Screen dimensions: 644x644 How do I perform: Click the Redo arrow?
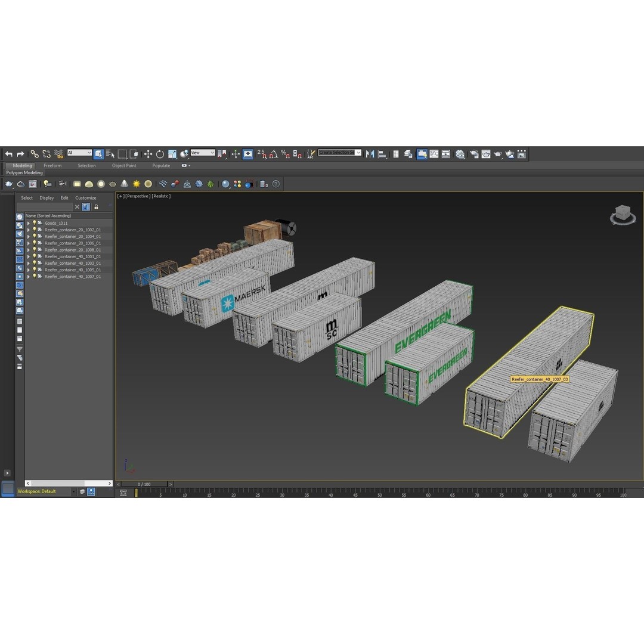tap(20, 154)
